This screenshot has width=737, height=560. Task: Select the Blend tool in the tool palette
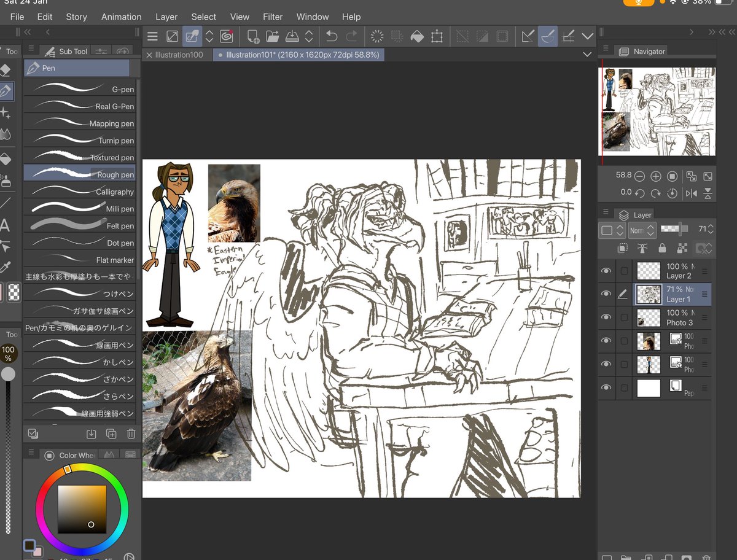coord(5,134)
